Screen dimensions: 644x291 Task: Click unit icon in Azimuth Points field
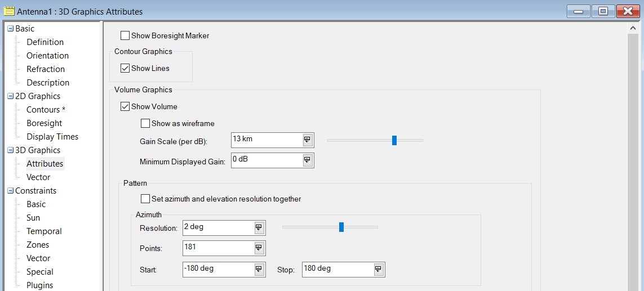tap(259, 248)
